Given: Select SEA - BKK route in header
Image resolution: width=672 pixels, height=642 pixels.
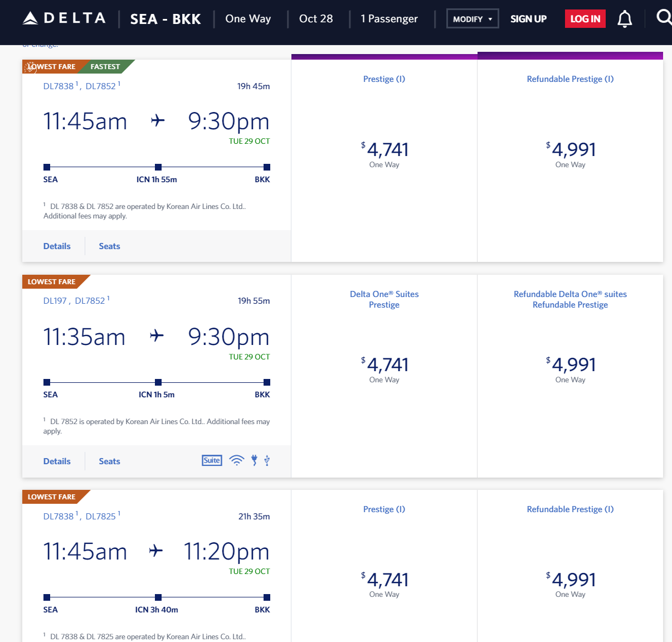Looking at the screenshot, I should [x=165, y=19].
